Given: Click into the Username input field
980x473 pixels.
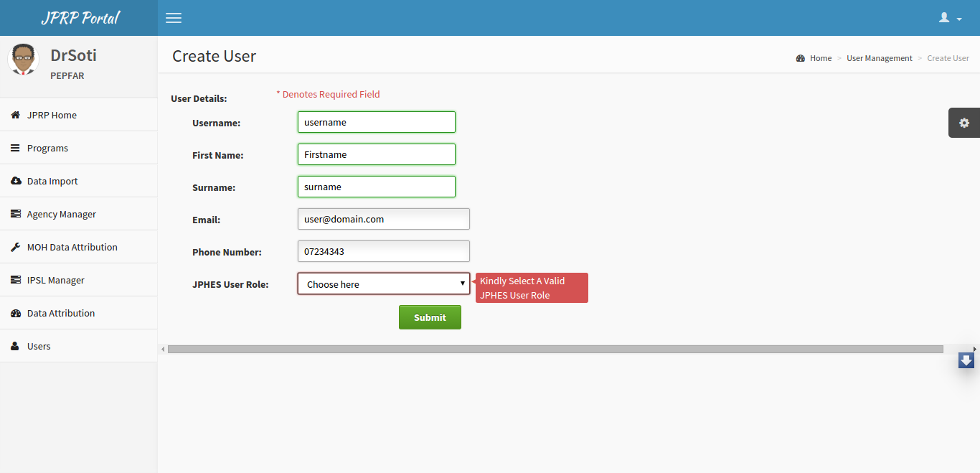Looking at the screenshot, I should pyautogui.click(x=377, y=122).
